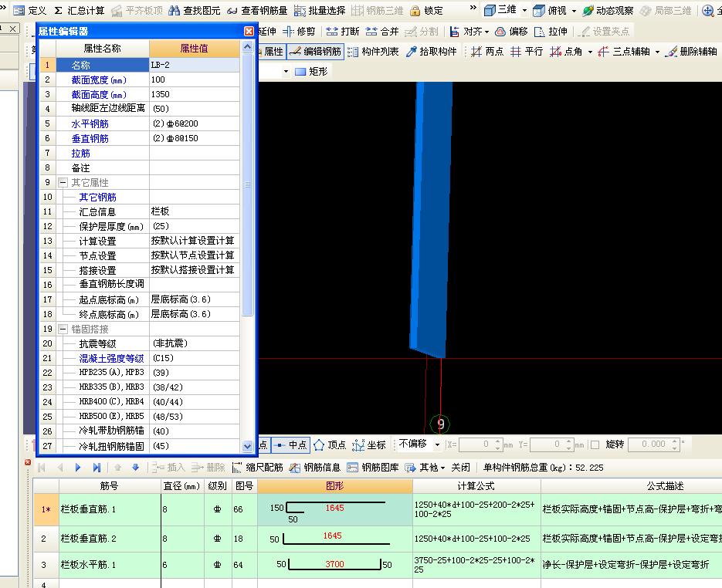The height and width of the screenshot is (588, 722).
Task: Open 三点辅轴 dropdown arrow
Action: (x=658, y=52)
